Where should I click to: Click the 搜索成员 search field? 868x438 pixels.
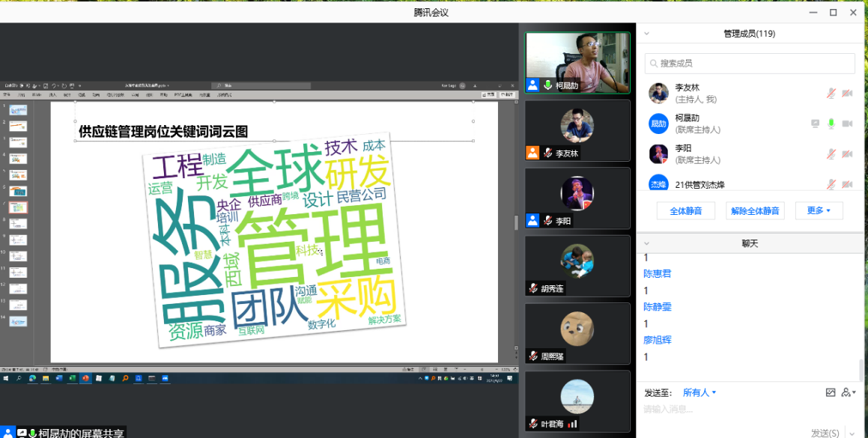(x=749, y=64)
